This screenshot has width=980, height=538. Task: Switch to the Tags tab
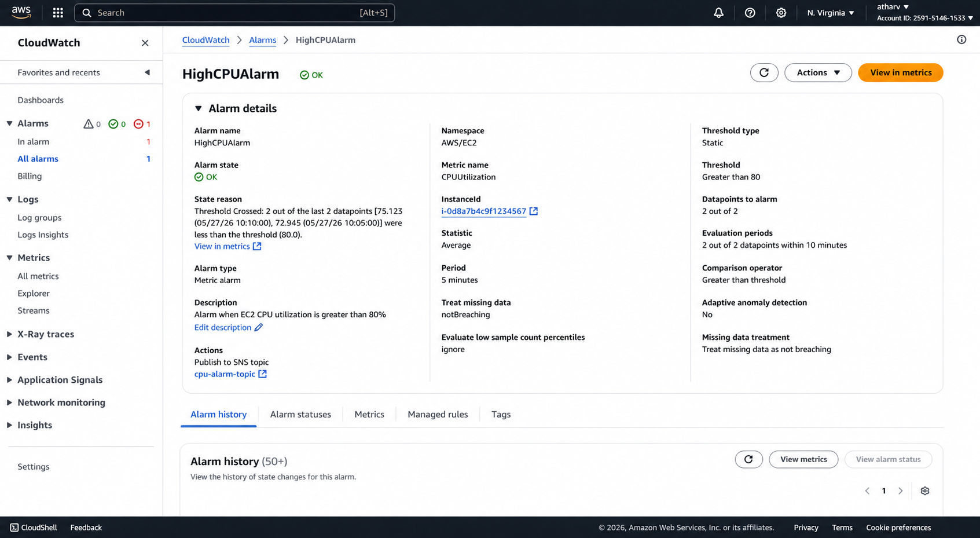[x=501, y=415]
